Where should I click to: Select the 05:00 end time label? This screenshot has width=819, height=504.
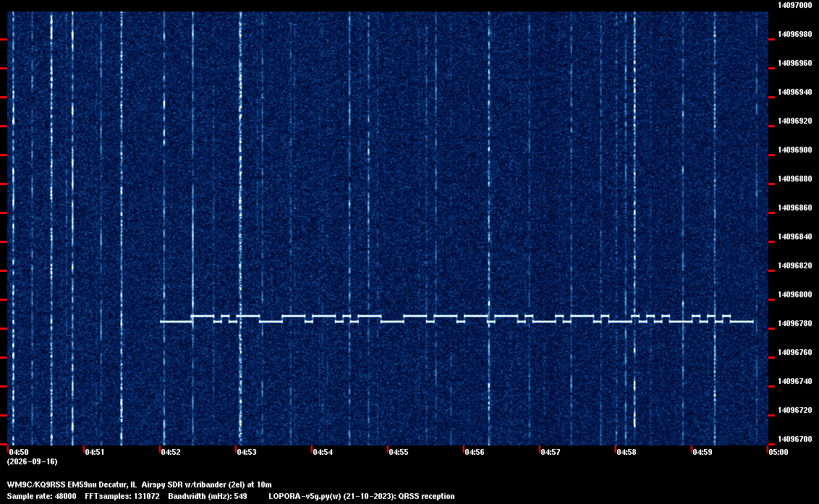[778, 452]
